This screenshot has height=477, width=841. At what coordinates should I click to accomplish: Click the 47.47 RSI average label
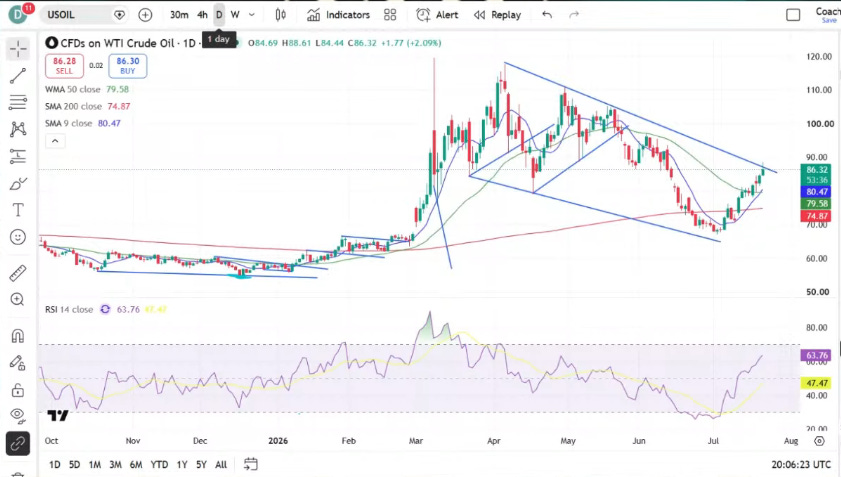coord(816,383)
